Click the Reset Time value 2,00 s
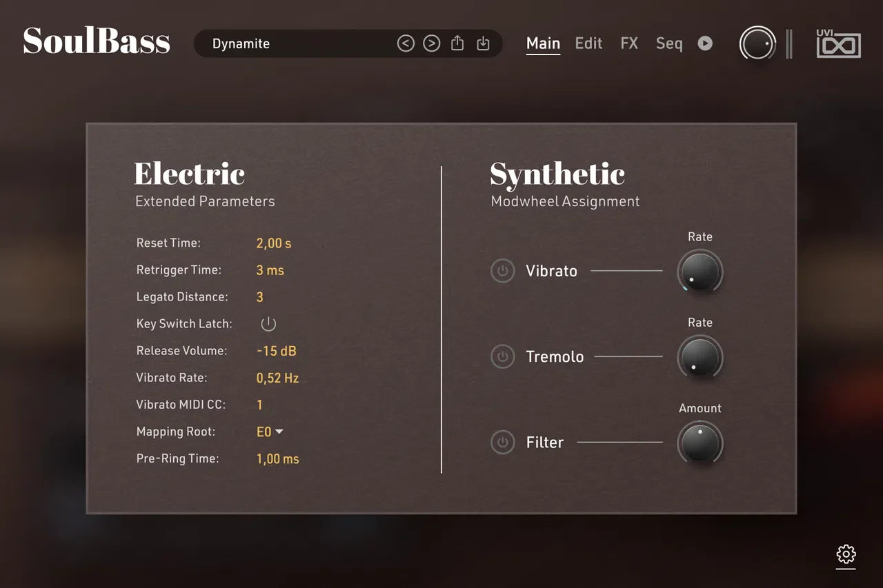Image resolution: width=883 pixels, height=588 pixels. click(x=274, y=243)
